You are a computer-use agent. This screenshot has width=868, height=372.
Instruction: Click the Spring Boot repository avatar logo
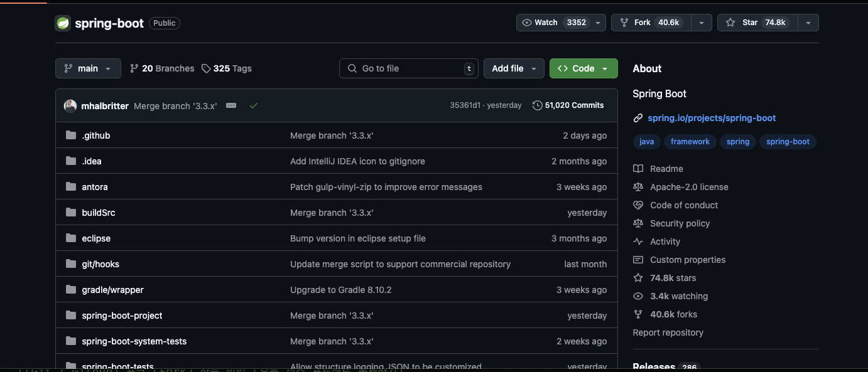point(63,23)
